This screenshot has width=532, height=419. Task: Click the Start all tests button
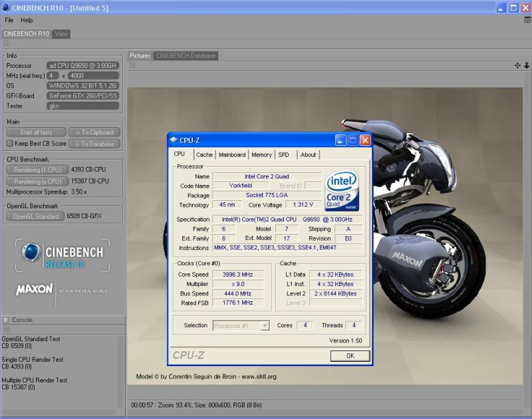pyautogui.click(x=36, y=132)
